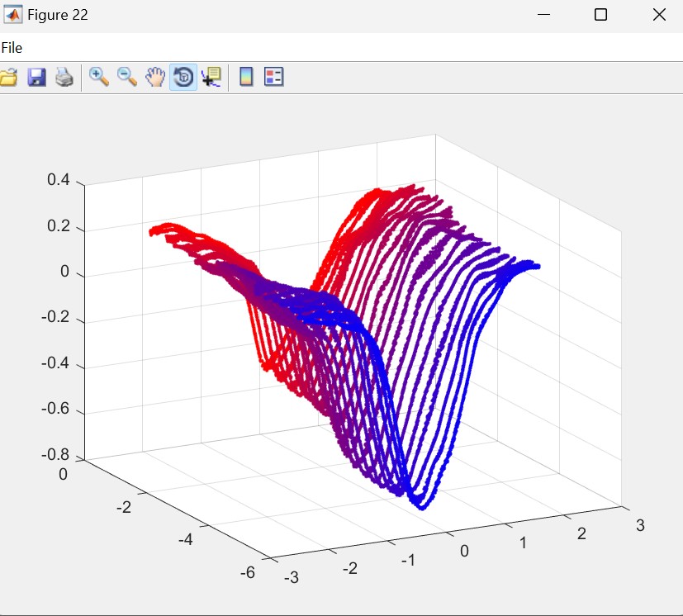Print the figure using the printer icon
This screenshot has width=683, height=616.
click(64, 78)
